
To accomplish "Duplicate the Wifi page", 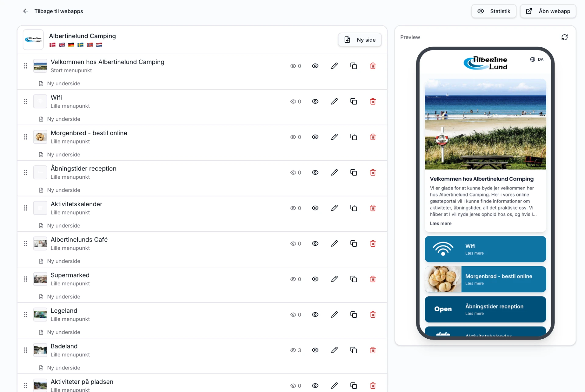I will pyautogui.click(x=353, y=101).
